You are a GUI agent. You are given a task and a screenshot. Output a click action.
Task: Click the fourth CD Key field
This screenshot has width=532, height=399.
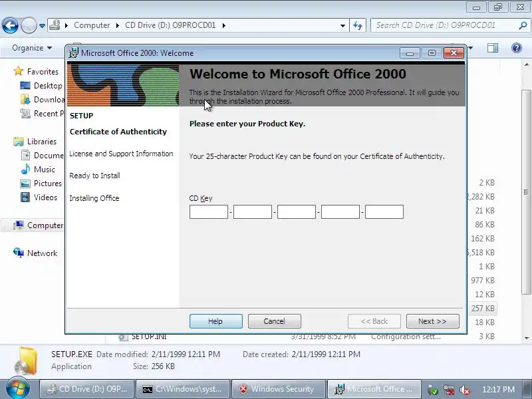[340, 211]
